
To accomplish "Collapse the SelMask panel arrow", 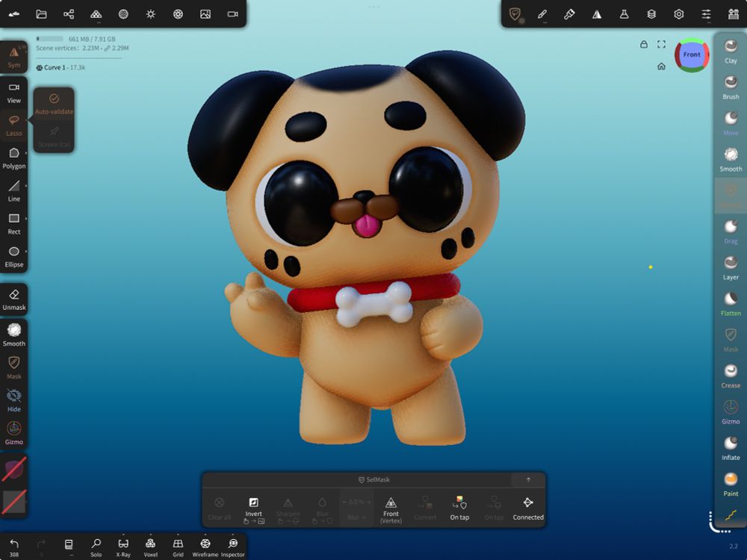I will [528, 479].
